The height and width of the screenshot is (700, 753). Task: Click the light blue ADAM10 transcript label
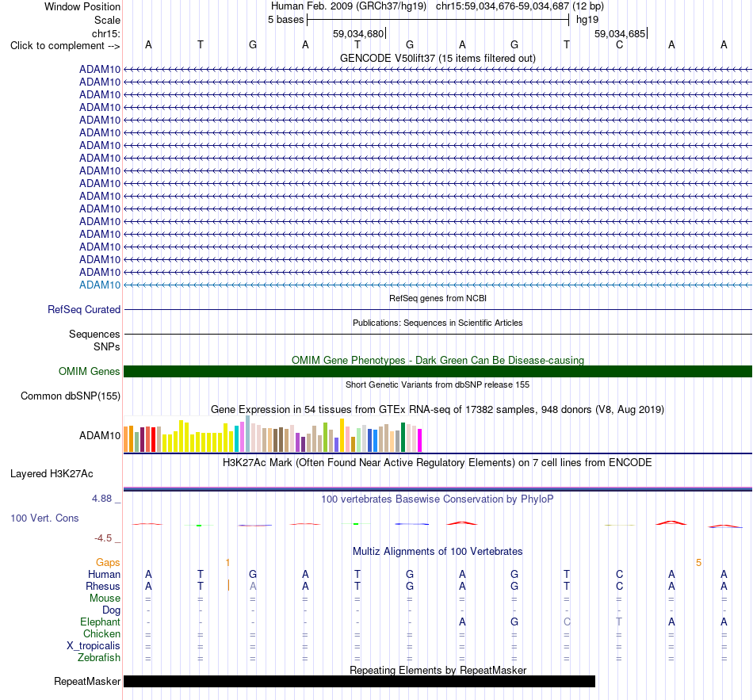[x=100, y=285]
